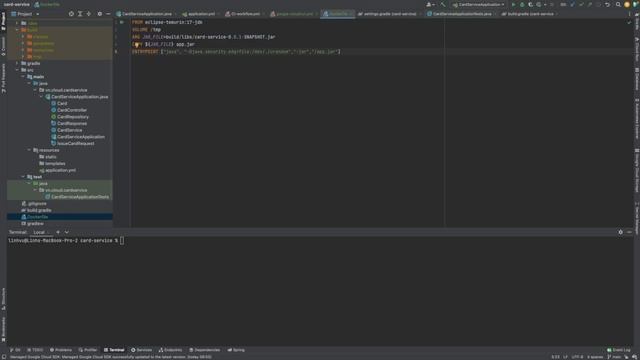
Task: Collapse the src folder in project tree
Action: (x=17, y=70)
